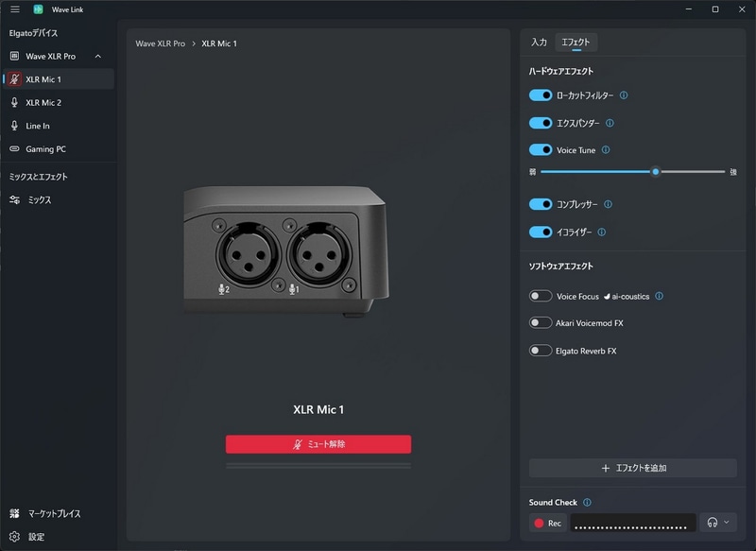Turn on Elgato Reverb FX

[541, 351]
